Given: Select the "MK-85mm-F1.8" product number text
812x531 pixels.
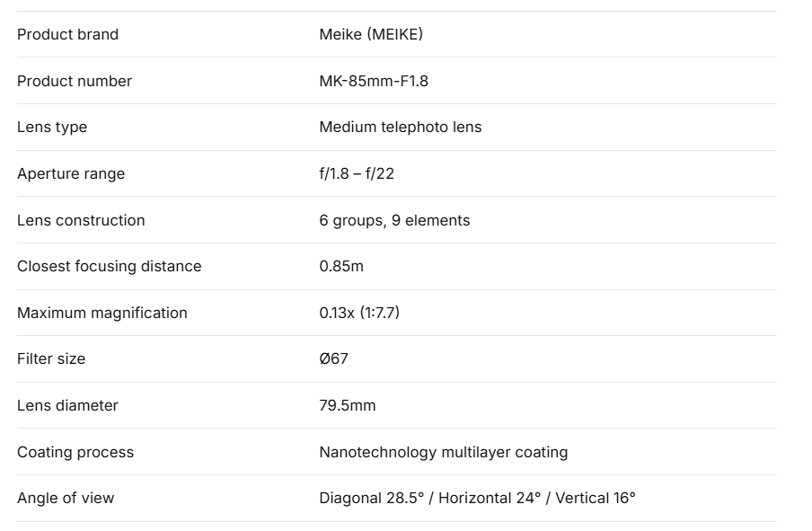Looking at the screenshot, I should 374,81.
